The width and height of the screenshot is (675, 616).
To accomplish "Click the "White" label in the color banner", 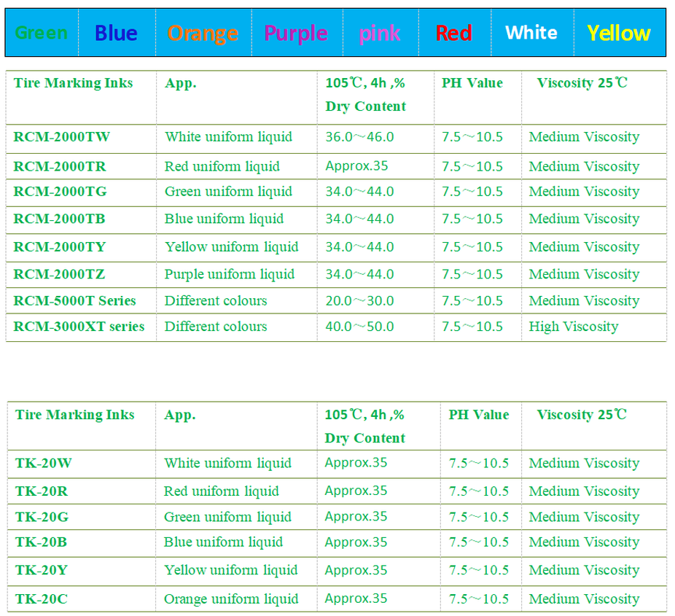I will pyautogui.click(x=531, y=33).
